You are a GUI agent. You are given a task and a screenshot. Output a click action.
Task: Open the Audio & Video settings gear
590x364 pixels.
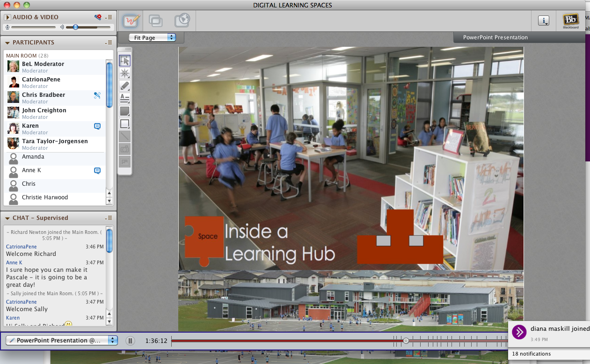tap(98, 17)
